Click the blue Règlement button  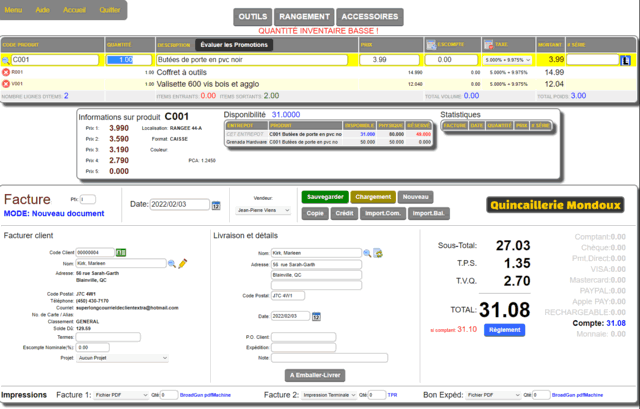click(x=504, y=330)
